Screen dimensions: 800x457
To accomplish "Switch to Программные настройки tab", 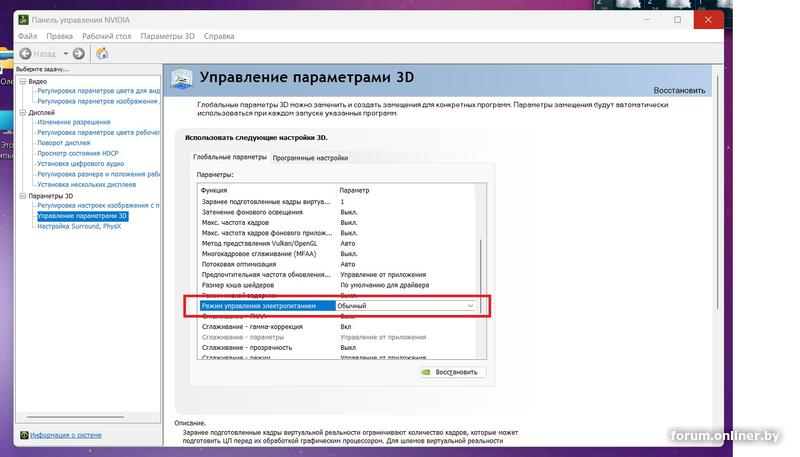I will 310,158.
